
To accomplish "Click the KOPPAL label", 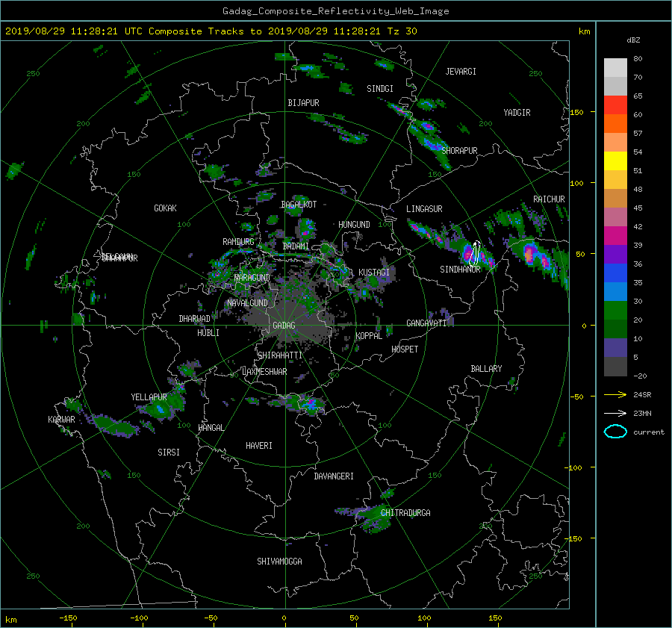I will coord(369,336).
